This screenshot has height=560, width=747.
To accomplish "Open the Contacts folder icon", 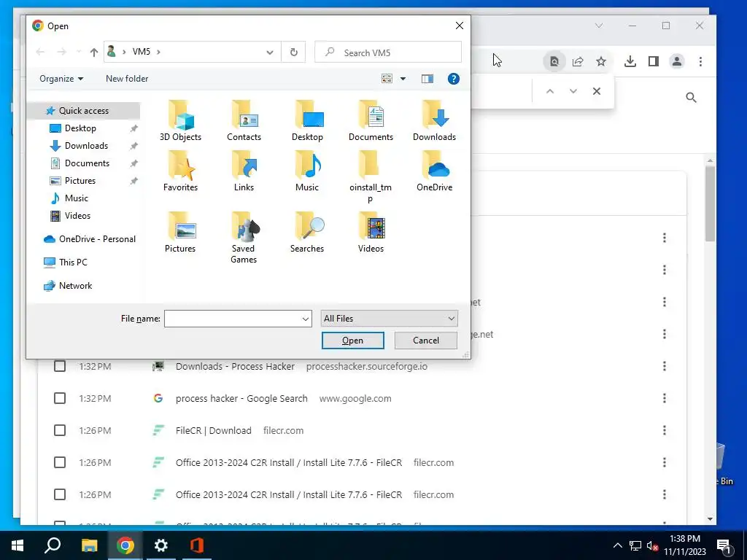I will tap(244, 121).
